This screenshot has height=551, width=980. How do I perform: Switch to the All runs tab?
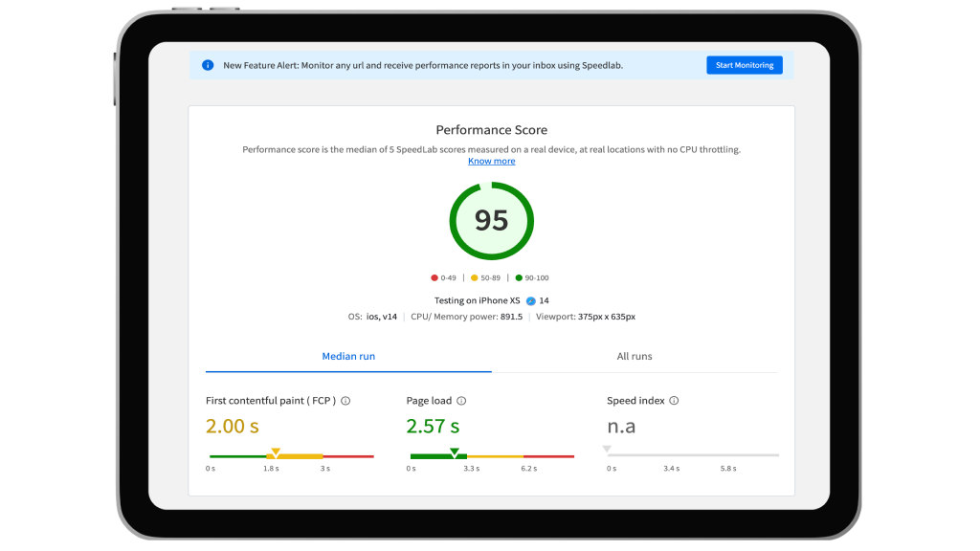(634, 357)
